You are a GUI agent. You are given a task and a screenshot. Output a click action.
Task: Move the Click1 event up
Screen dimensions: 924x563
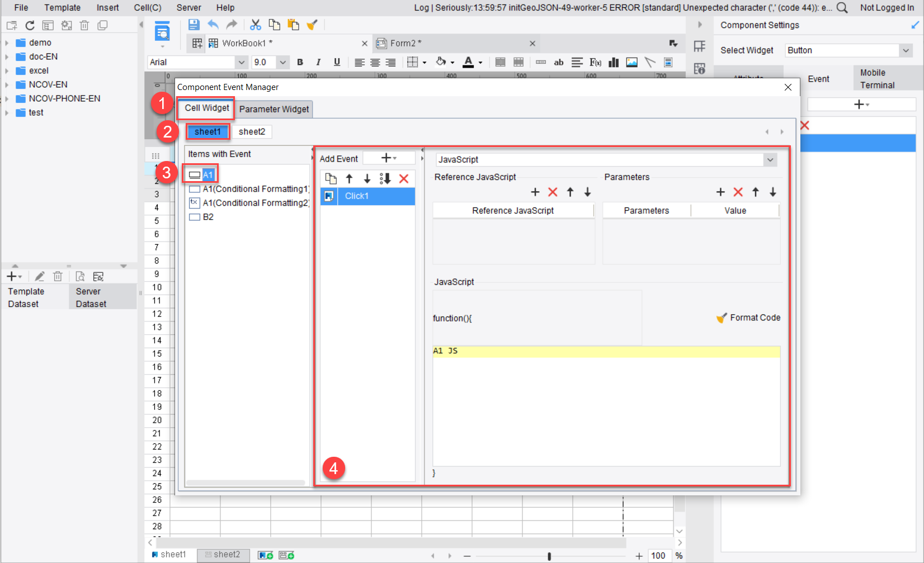pos(349,178)
